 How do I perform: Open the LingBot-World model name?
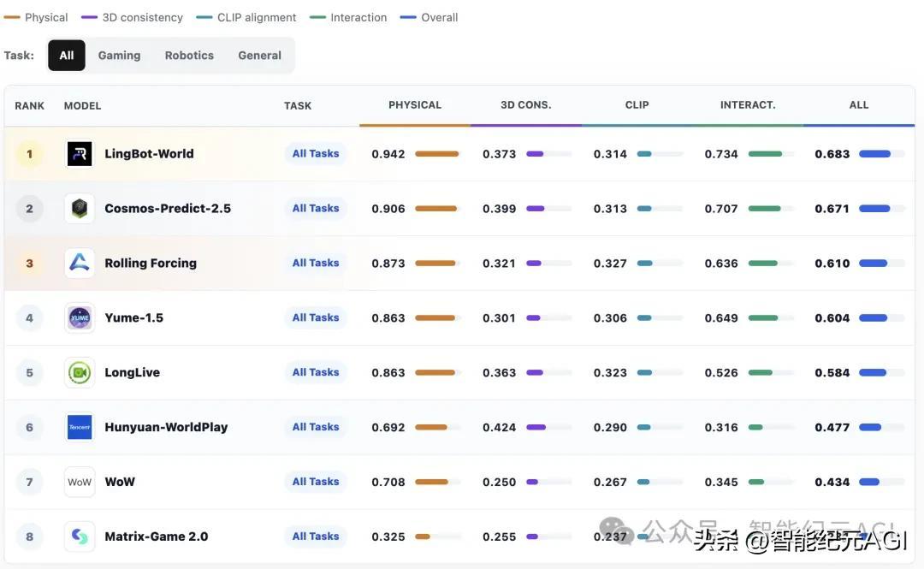pos(149,154)
